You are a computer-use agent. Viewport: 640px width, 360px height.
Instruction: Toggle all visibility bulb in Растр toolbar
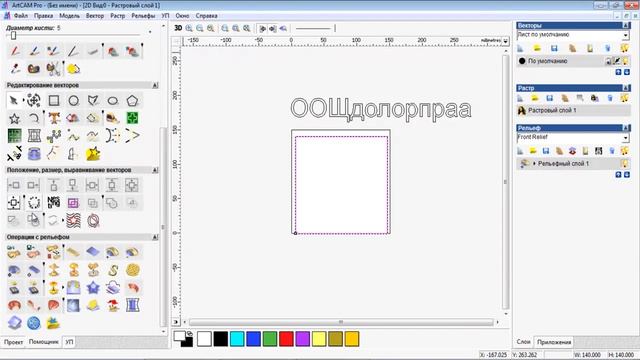[x=624, y=98]
